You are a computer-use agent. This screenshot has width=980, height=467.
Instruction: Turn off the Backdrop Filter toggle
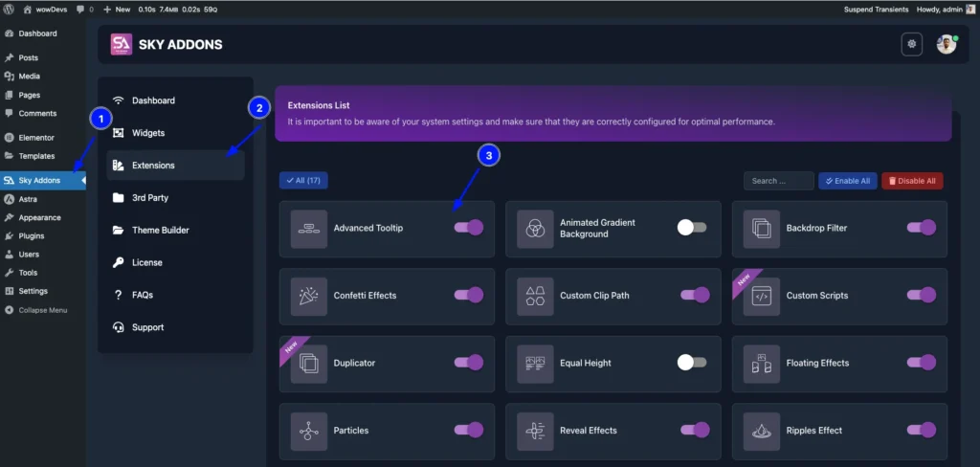(x=922, y=228)
